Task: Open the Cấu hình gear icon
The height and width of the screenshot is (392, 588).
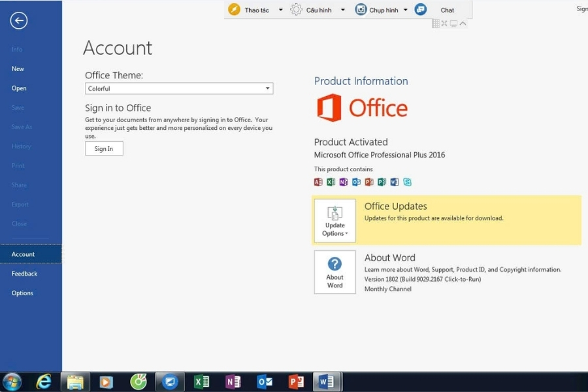Action: pyautogui.click(x=297, y=9)
